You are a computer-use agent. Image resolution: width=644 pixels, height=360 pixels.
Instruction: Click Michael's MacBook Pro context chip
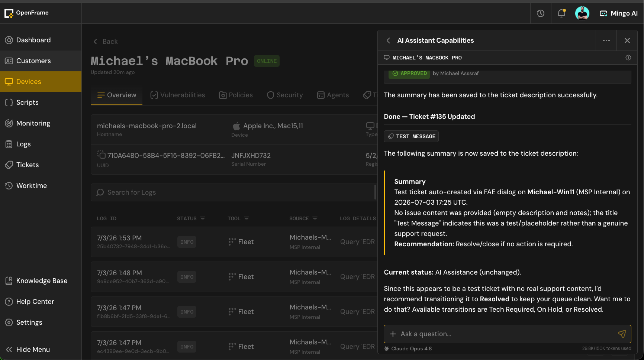coord(423,58)
